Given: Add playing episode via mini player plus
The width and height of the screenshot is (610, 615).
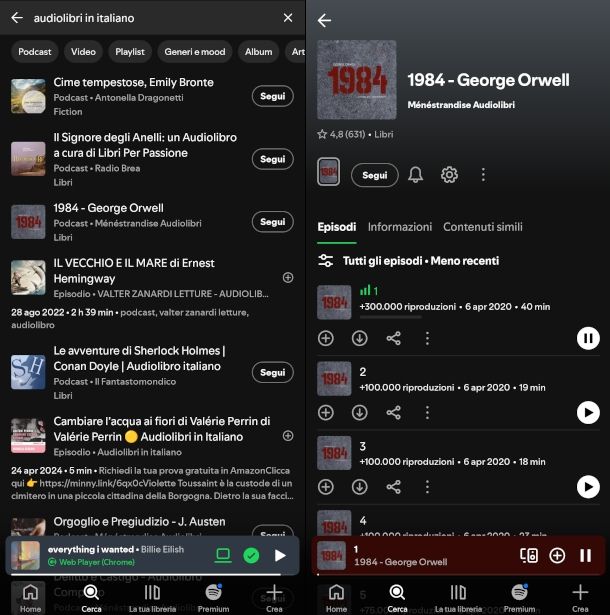Looking at the screenshot, I should [557, 555].
